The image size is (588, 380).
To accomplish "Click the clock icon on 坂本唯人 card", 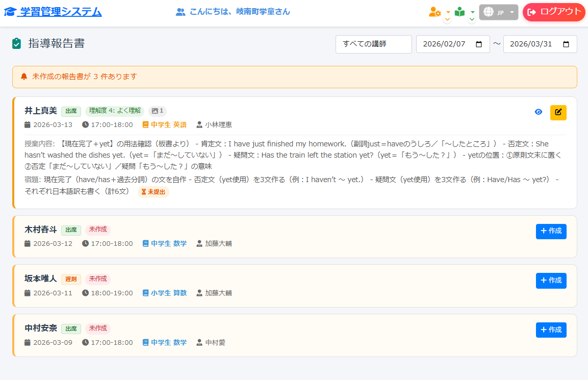I will [x=86, y=293].
